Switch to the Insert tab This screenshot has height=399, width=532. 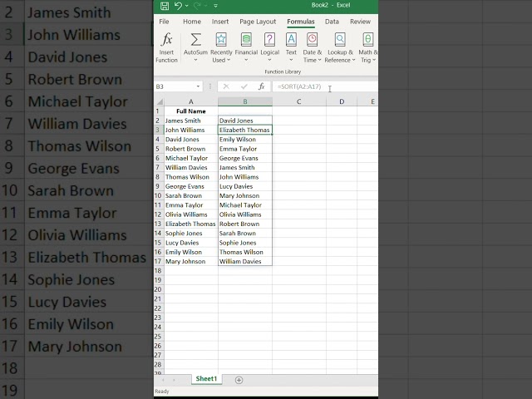(220, 22)
